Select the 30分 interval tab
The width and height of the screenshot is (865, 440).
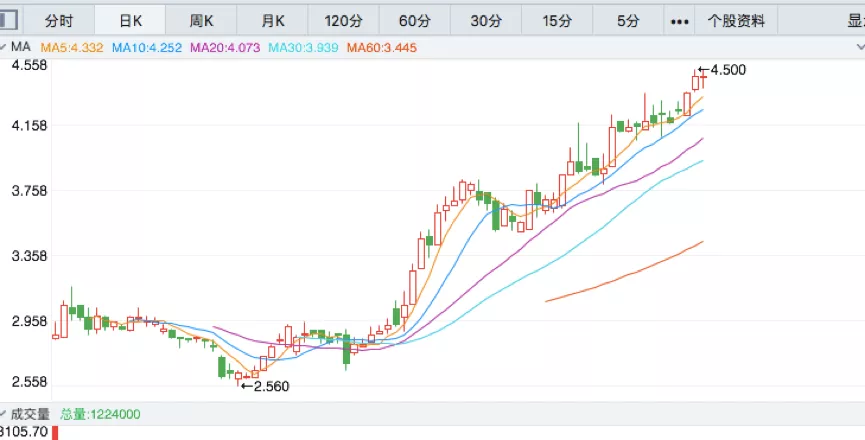pos(486,22)
